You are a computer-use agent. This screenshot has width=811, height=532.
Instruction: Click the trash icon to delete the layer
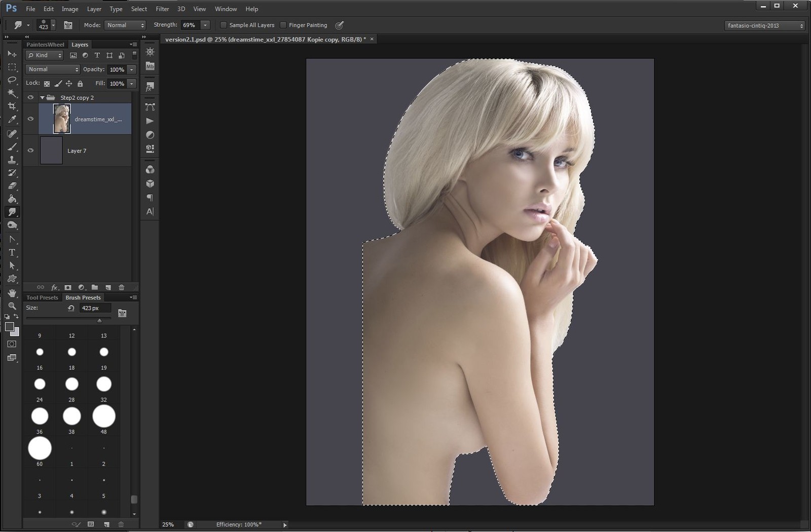[122, 287]
